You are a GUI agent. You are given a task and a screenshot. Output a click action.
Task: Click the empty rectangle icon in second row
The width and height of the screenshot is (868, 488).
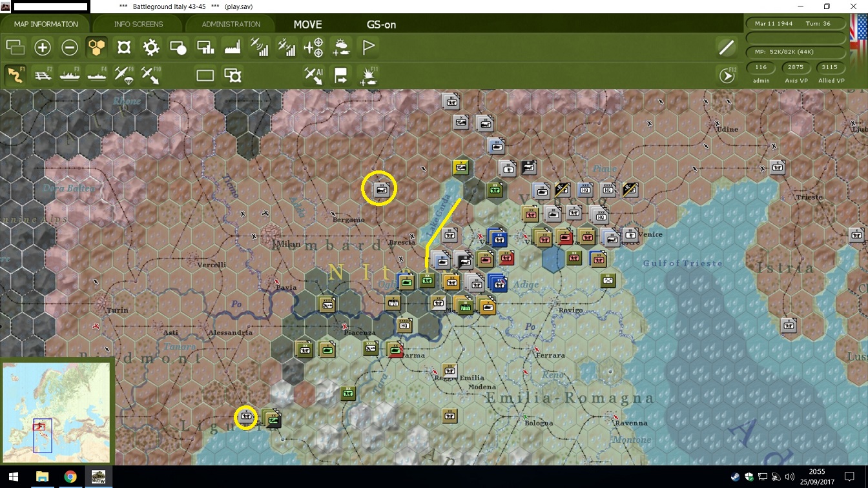[205, 76]
